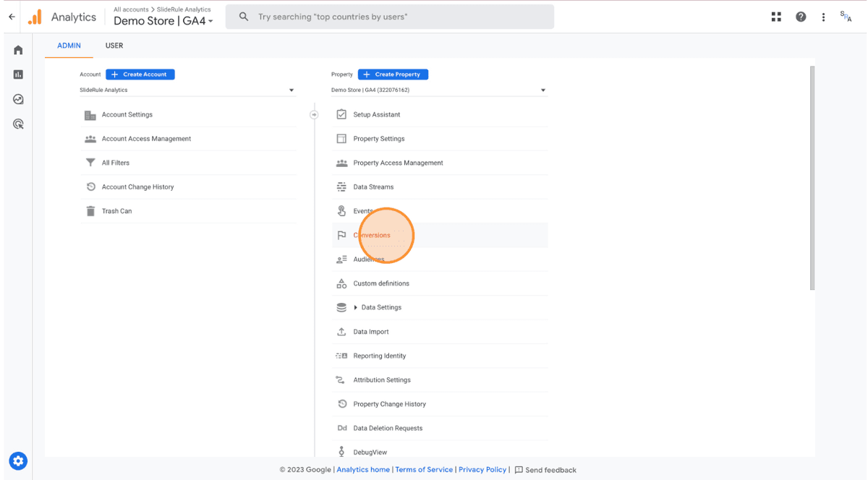Click Send feedback in footer
This screenshot has height=480, width=868.
[x=545, y=470]
